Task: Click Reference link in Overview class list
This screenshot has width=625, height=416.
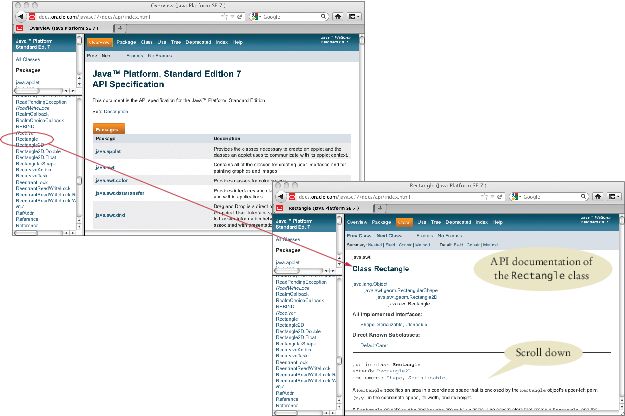Action: [27, 219]
